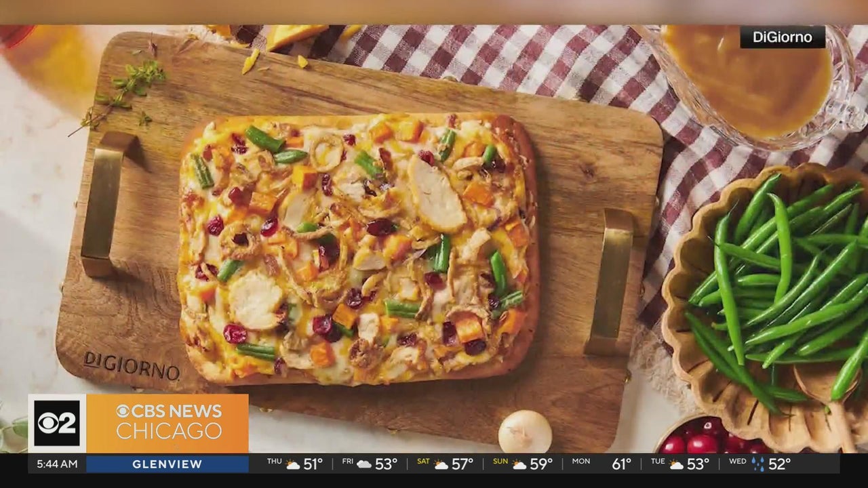Click the Thursday partly cloudy weather icon
The image size is (868, 488).
(x=293, y=464)
